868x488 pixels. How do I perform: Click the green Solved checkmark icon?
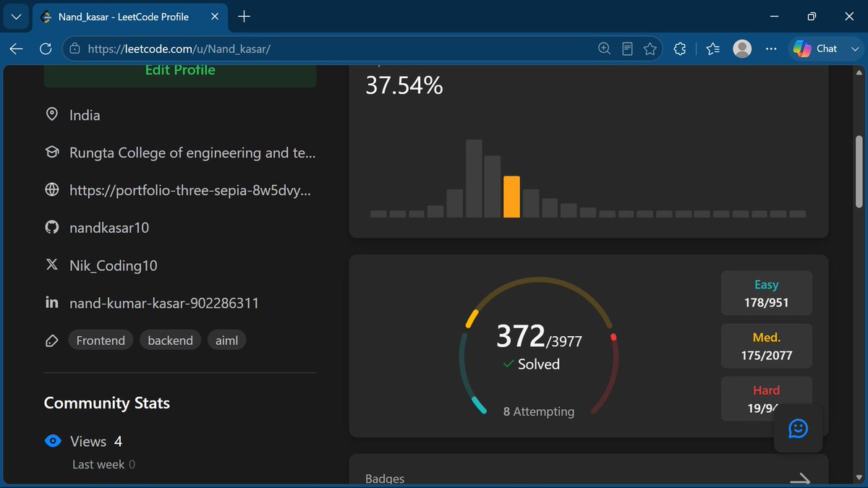tap(509, 364)
